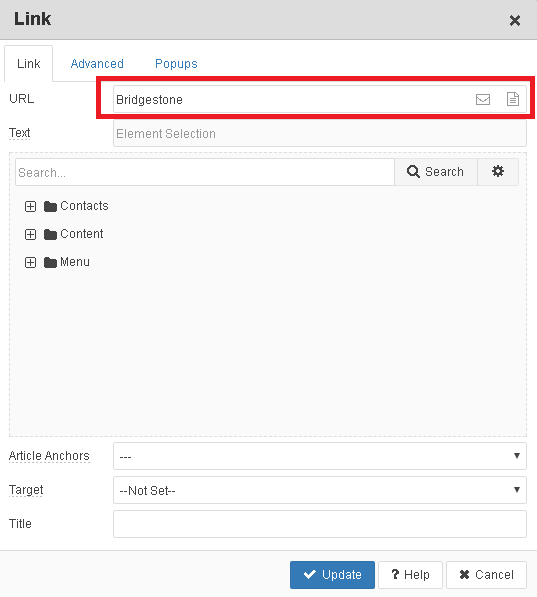Switch to the Popups tab
The width and height of the screenshot is (537, 597).
pos(176,64)
